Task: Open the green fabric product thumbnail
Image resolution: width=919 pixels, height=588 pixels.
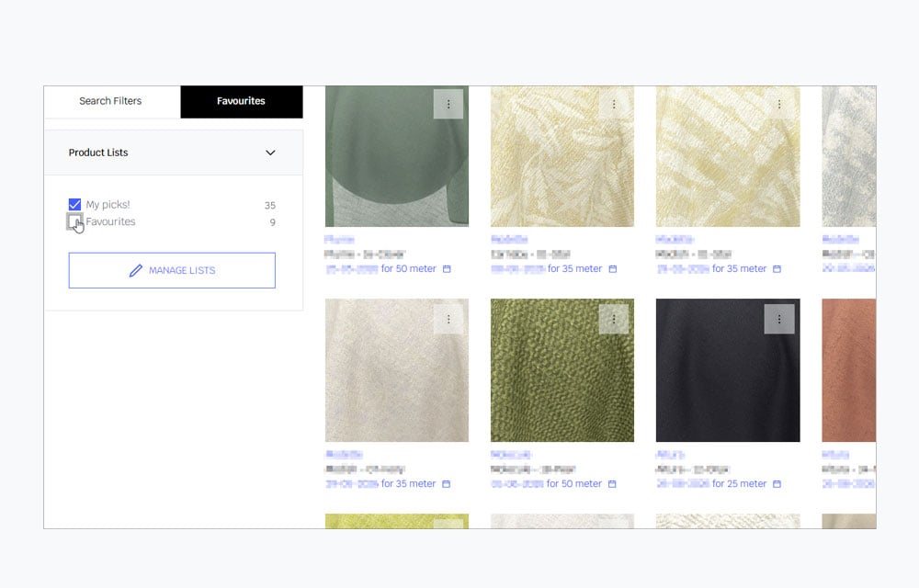Action: pyautogui.click(x=397, y=156)
